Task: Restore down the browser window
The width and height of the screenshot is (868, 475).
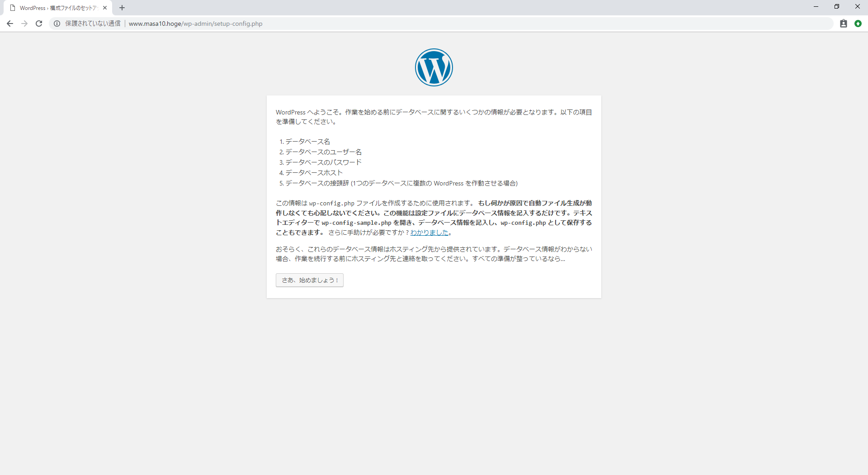Action: tap(837, 7)
